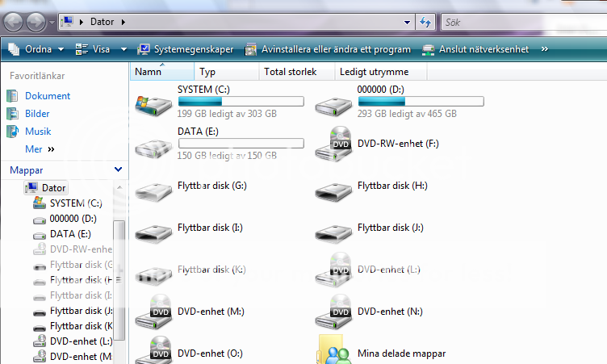Open the Visa view dropdown arrow
Image resolution: width=607 pixels, height=364 pixels.
tap(123, 49)
